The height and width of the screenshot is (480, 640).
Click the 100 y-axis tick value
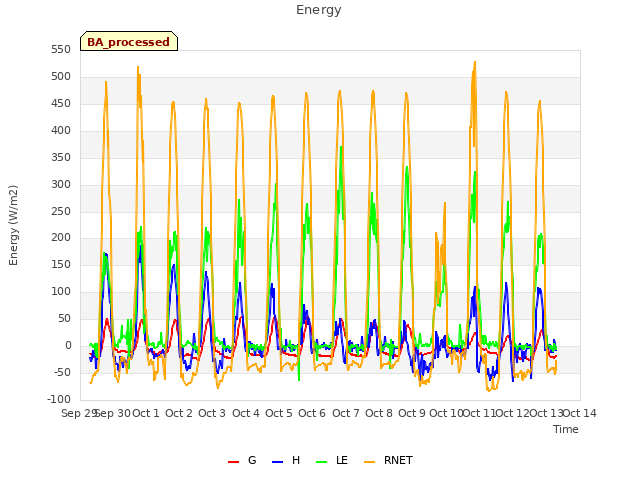pos(61,291)
